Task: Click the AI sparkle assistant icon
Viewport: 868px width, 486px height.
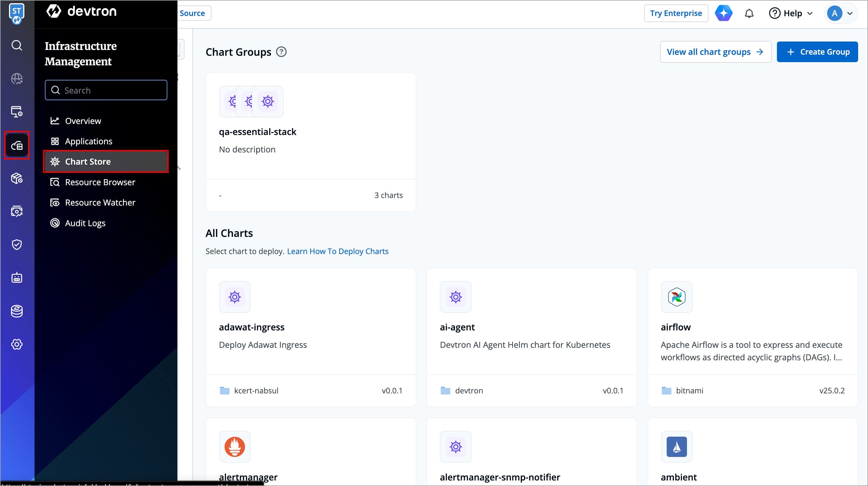Action: (x=723, y=13)
